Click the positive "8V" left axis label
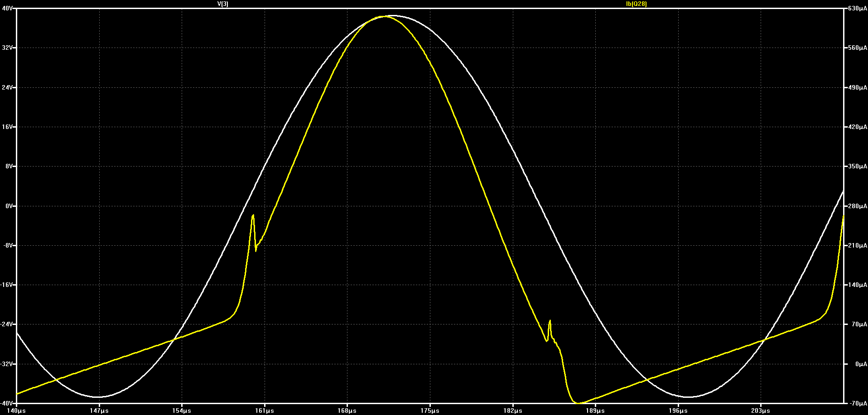This screenshot has width=868, height=415. click(x=9, y=166)
